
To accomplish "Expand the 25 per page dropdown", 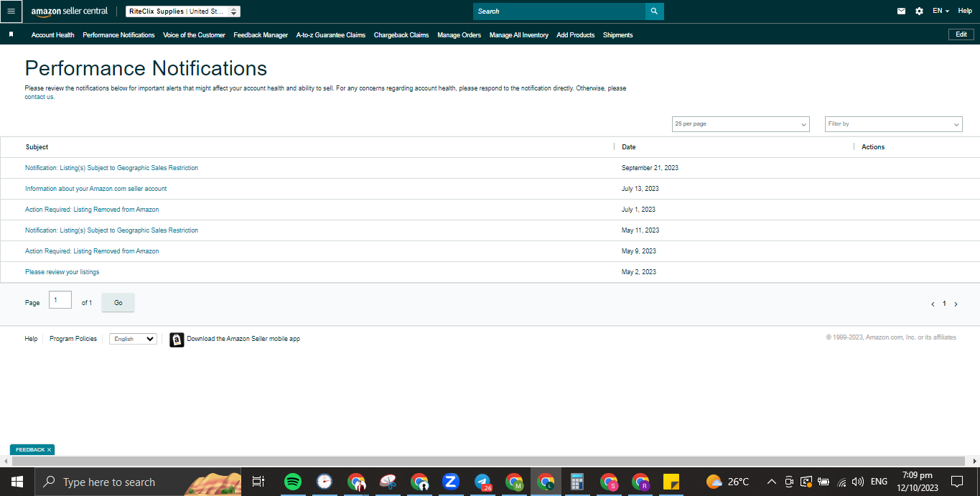I will [740, 124].
